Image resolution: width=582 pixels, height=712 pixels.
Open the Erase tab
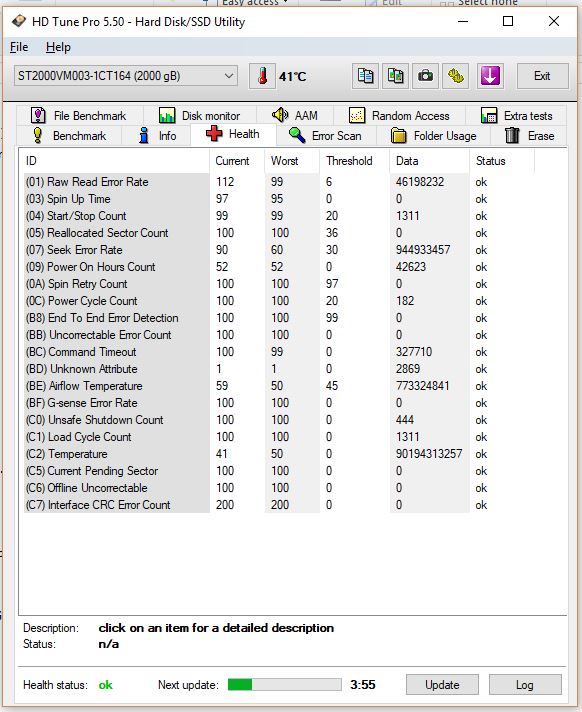click(x=529, y=136)
